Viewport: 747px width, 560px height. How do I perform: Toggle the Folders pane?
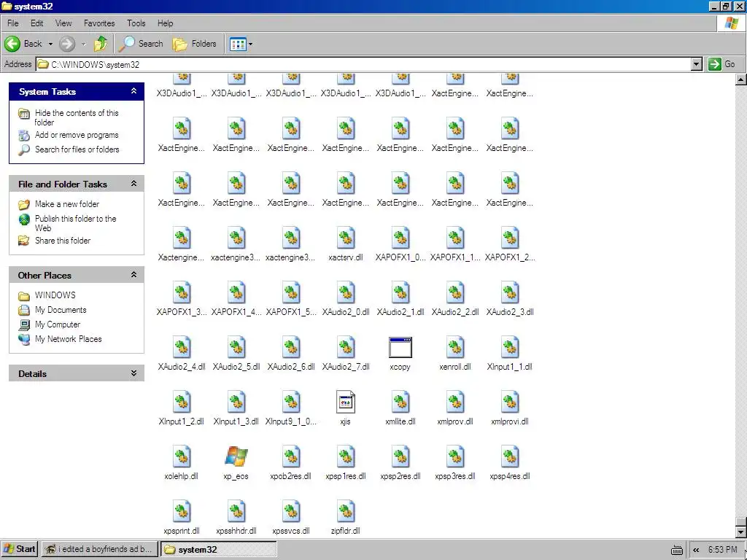coord(194,44)
